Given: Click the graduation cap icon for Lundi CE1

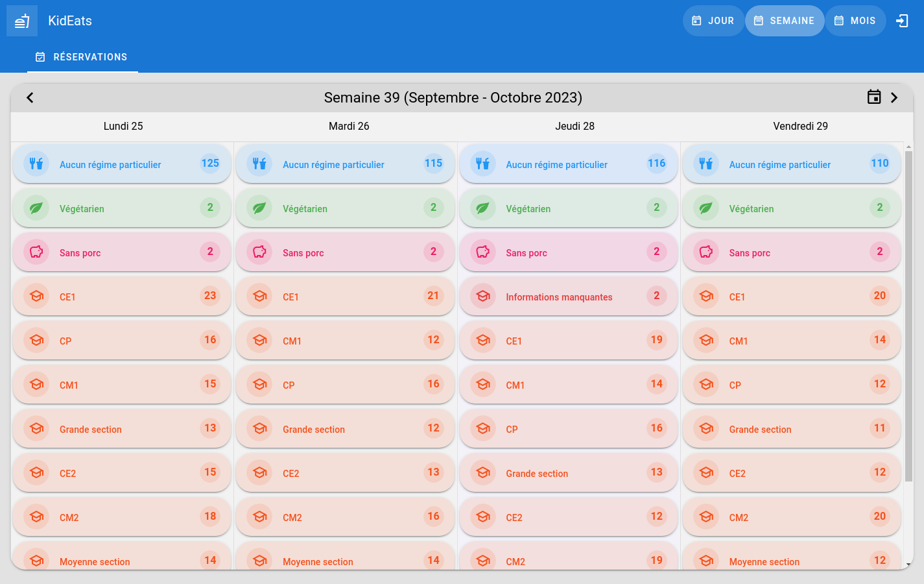Looking at the screenshot, I should tap(36, 296).
